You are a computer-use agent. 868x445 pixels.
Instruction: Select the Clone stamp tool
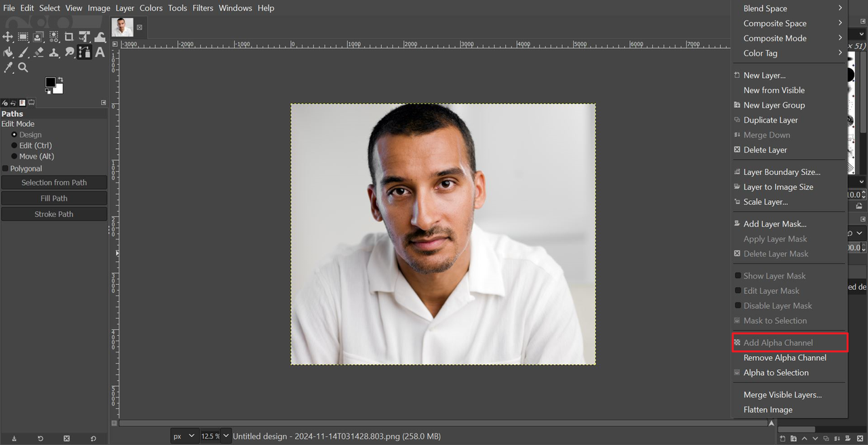pyautogui.click(x=54, y=52)
